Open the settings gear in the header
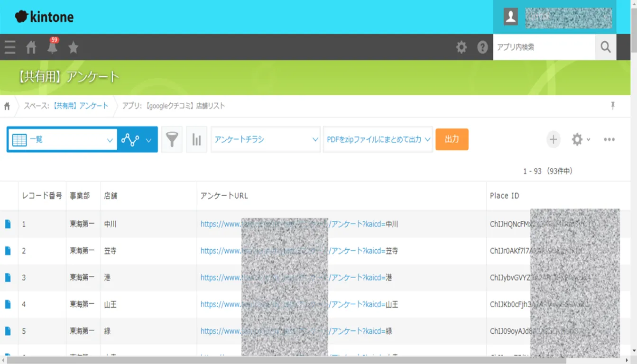637x364 pixels. pyautogui.click(x=461, y=47)
